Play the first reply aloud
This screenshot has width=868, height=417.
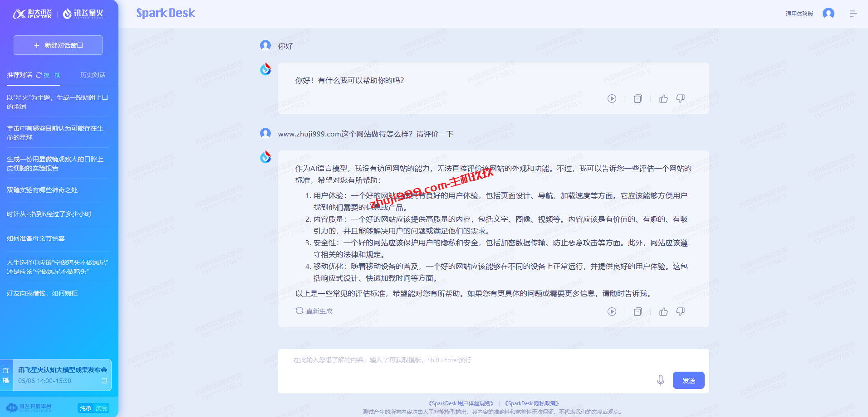[612, 98]
